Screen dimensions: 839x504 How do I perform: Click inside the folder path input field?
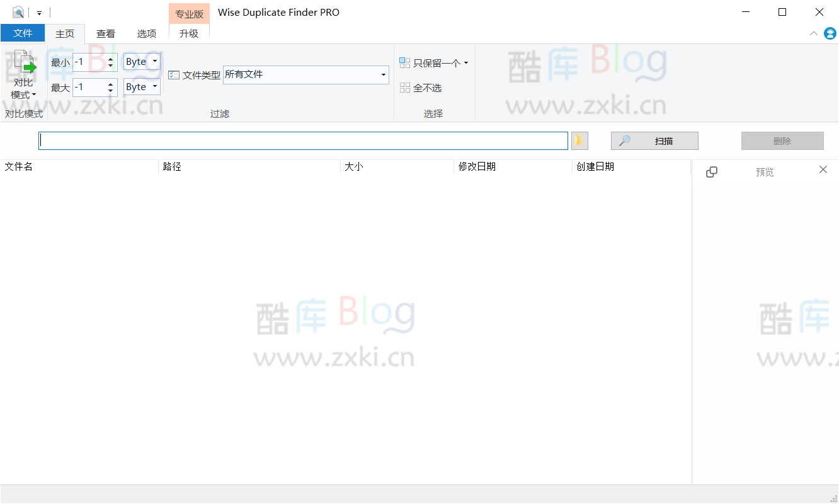(x=302, y=140)
